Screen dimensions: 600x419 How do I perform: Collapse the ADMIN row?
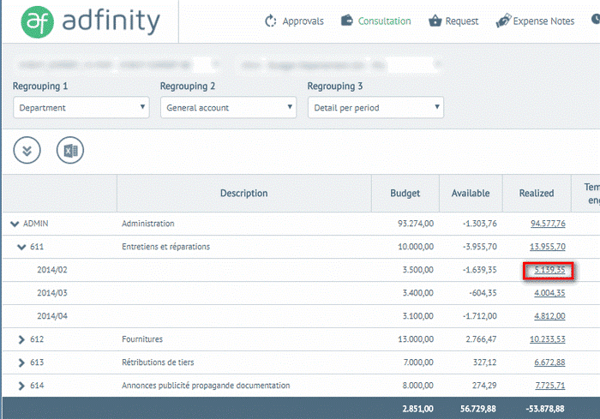coord(15,223)
